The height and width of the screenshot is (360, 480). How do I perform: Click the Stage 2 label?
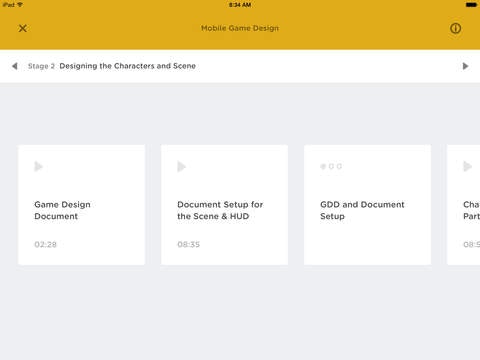point(41,66)
